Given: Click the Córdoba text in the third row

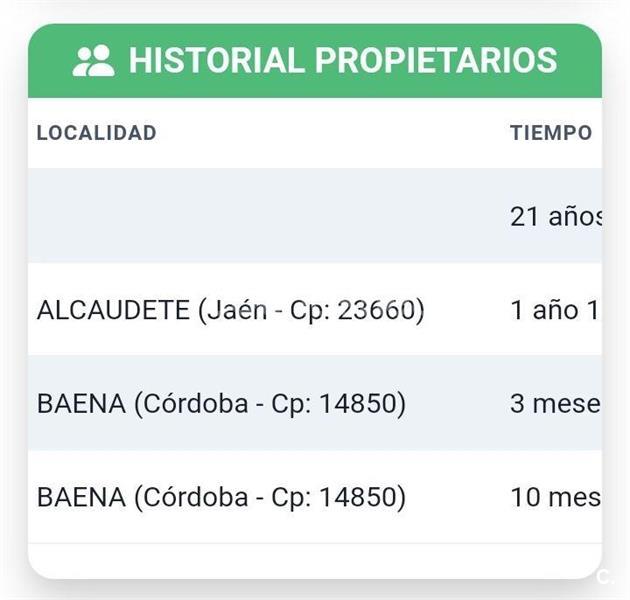Looking at the screenshot, I should (x=195, y=403).
